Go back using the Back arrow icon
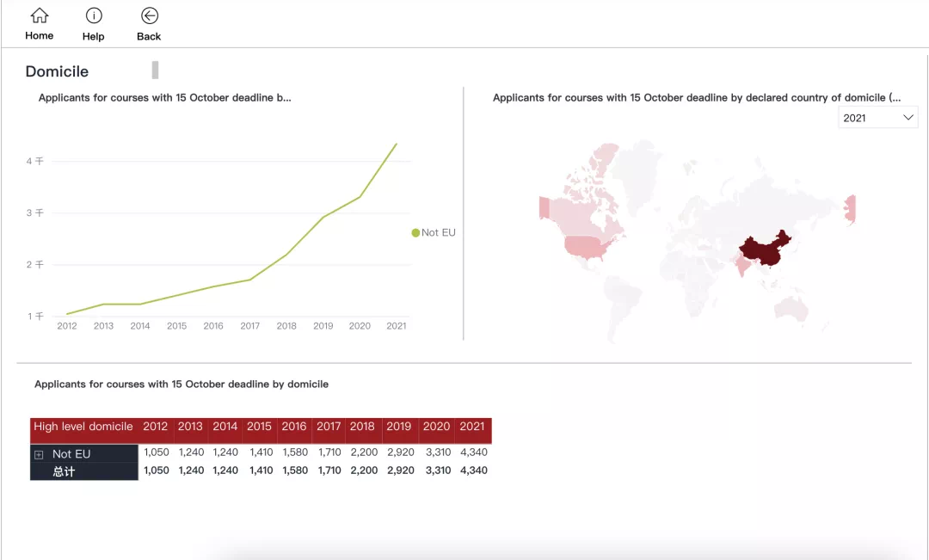Screen dimensions: 929x560 [x=150, y=15]
